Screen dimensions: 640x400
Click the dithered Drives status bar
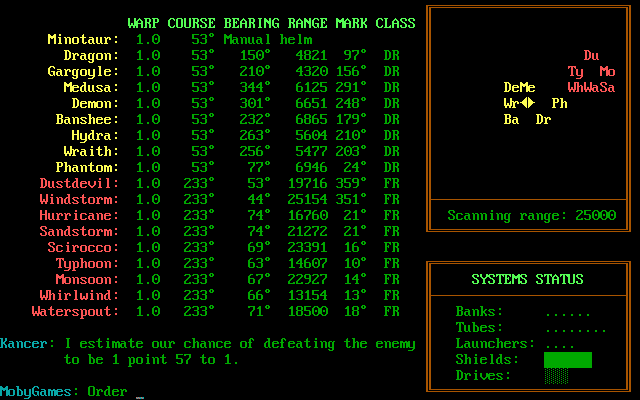[x=556, y=376]
